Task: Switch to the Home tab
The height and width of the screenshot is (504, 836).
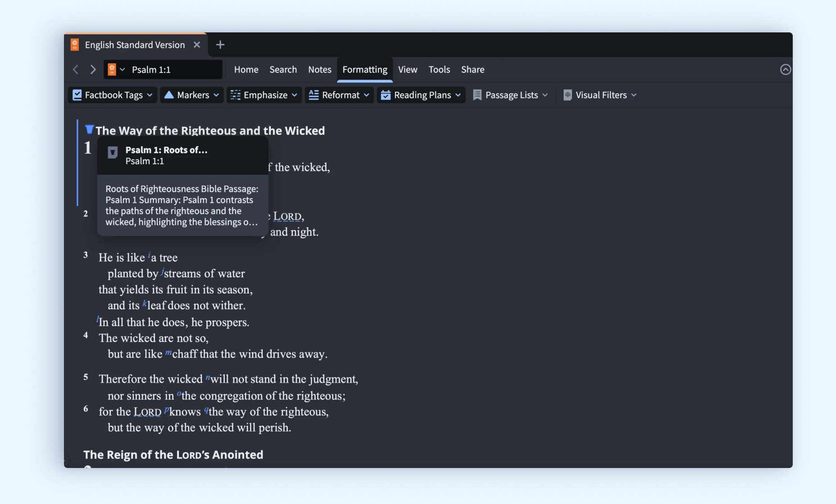Action: coord(246,69)
